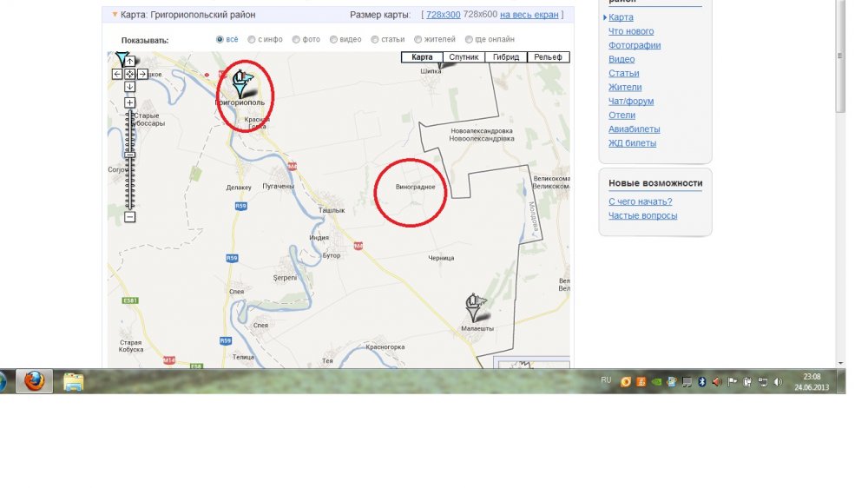Pan the map up with the arrow
Screen dimensions: 868x488
[129, 62]
